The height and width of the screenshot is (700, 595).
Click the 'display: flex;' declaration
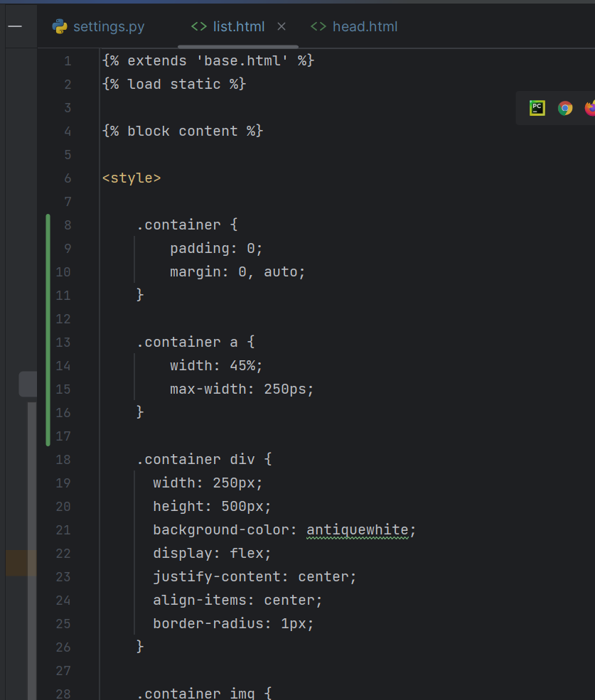[212, 554]
